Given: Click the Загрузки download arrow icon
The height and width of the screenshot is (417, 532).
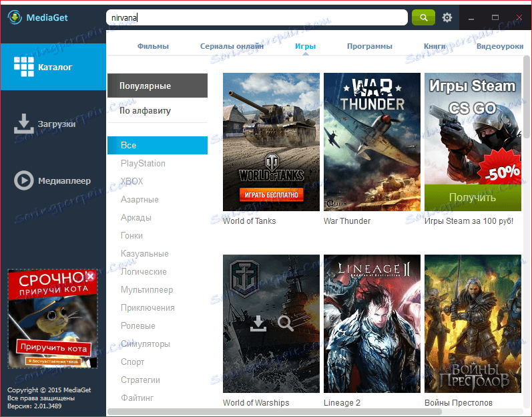Looking at the screenshot, I should (x=23, y=124).
